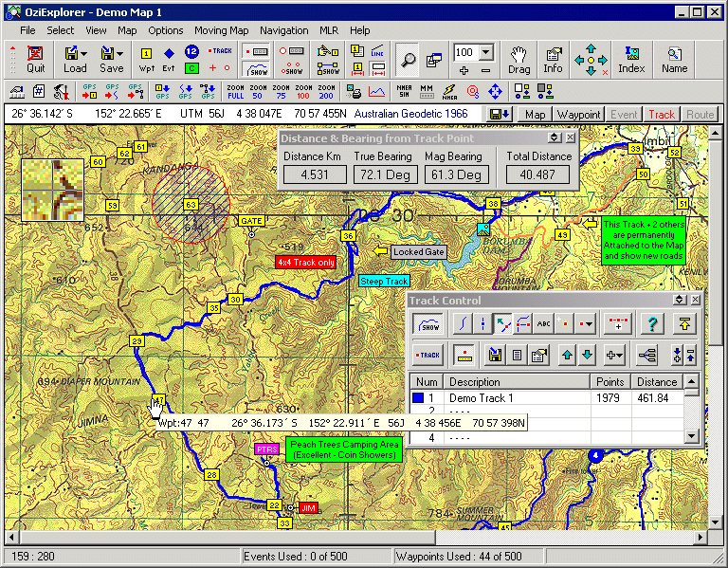The width and height of the screenshot is (728, 568).
Task: Open the zoom percentage dropdown showing 100
Action: (x=485, y=52)
